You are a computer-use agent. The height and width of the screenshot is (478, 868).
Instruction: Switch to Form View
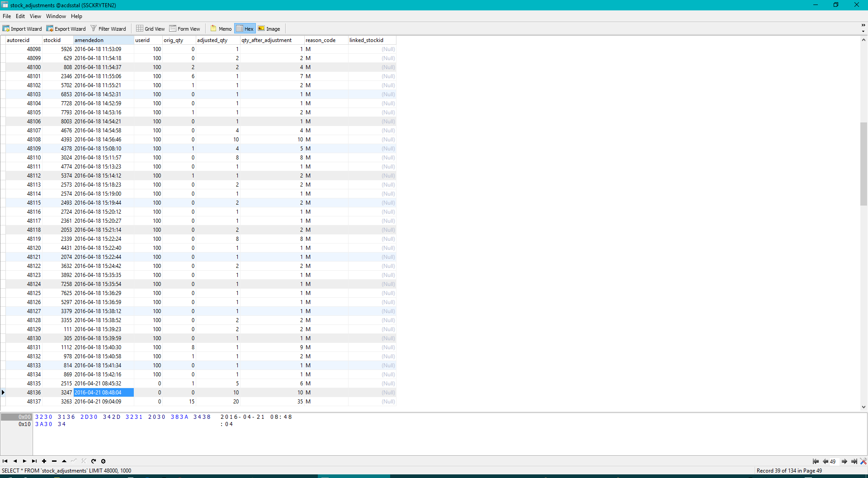[x=184, y=29]
